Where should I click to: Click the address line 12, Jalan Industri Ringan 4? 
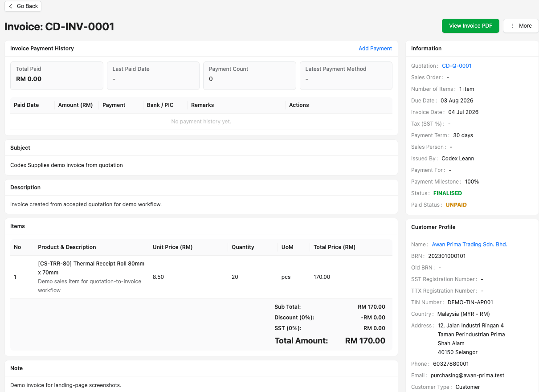(471, 326)
